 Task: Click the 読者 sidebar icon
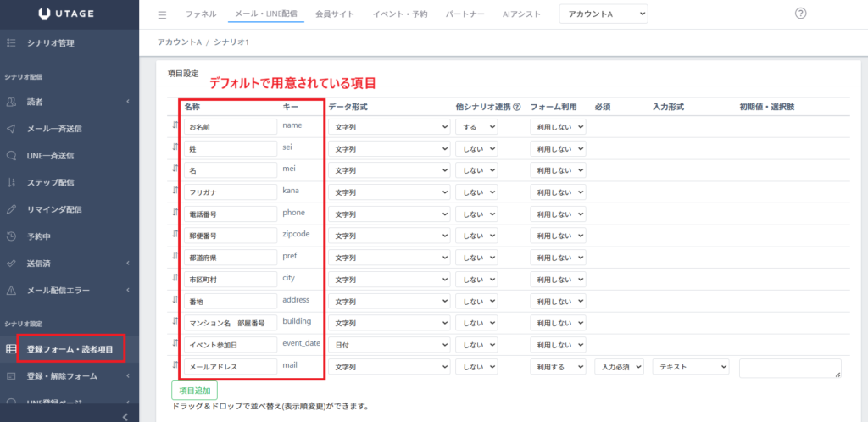12,103
